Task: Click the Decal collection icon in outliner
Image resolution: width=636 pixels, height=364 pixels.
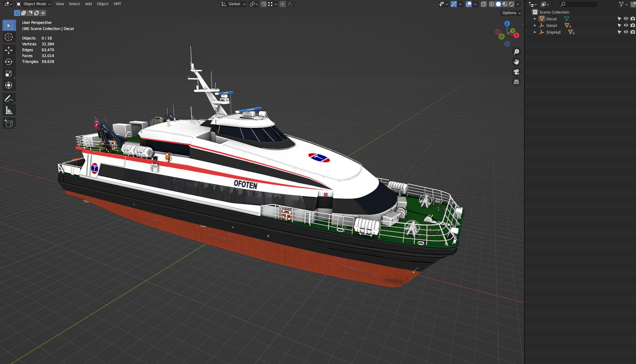Action: coord(542,19)
